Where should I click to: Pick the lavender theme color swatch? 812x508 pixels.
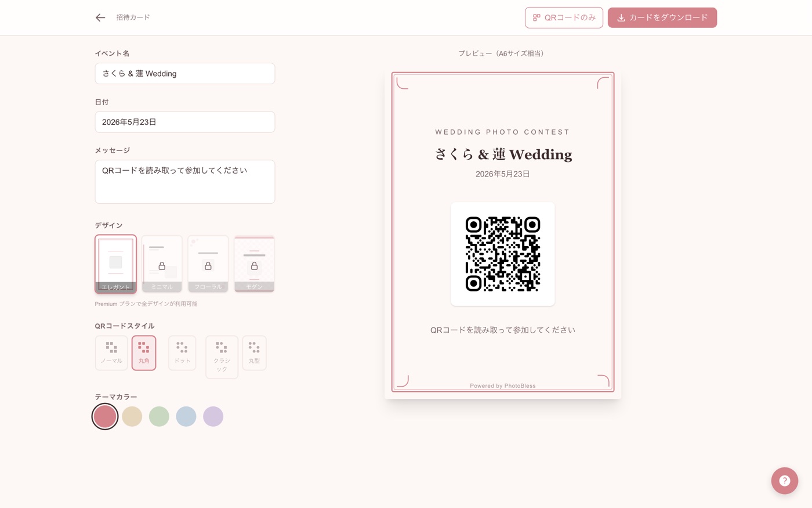click(x=213, y=416)
